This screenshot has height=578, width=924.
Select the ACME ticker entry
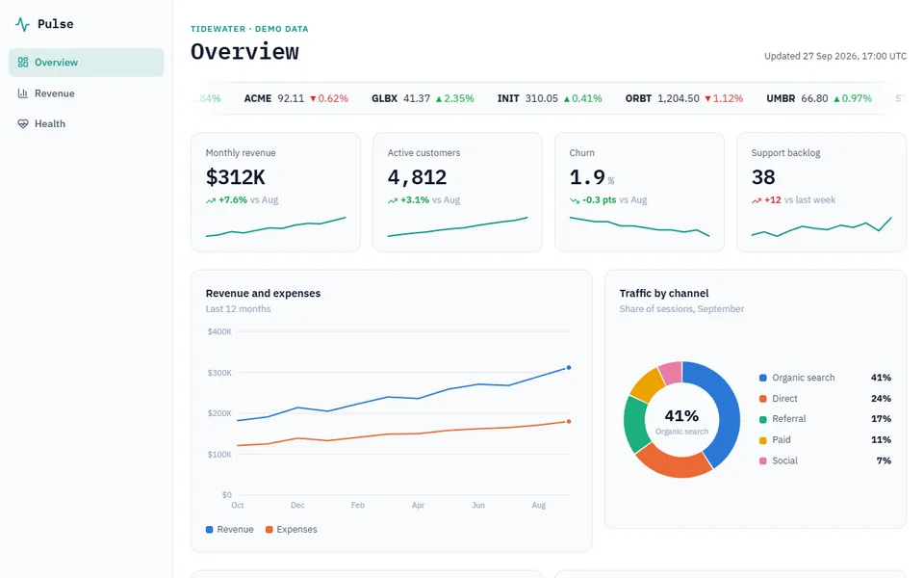[295, 98]
